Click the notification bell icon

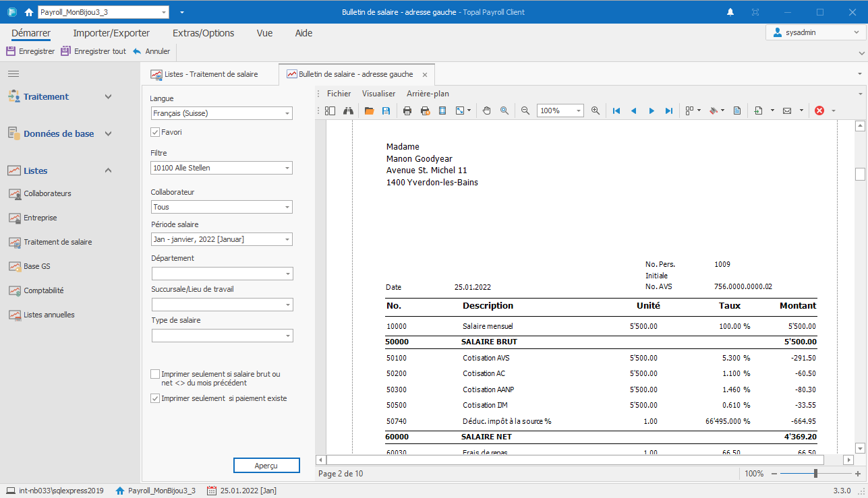click(x=730, y=12)
